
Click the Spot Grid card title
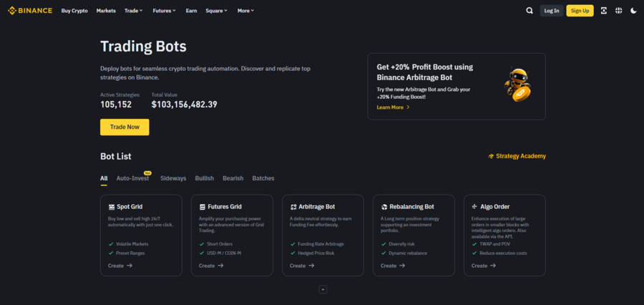tap(130, 207)
